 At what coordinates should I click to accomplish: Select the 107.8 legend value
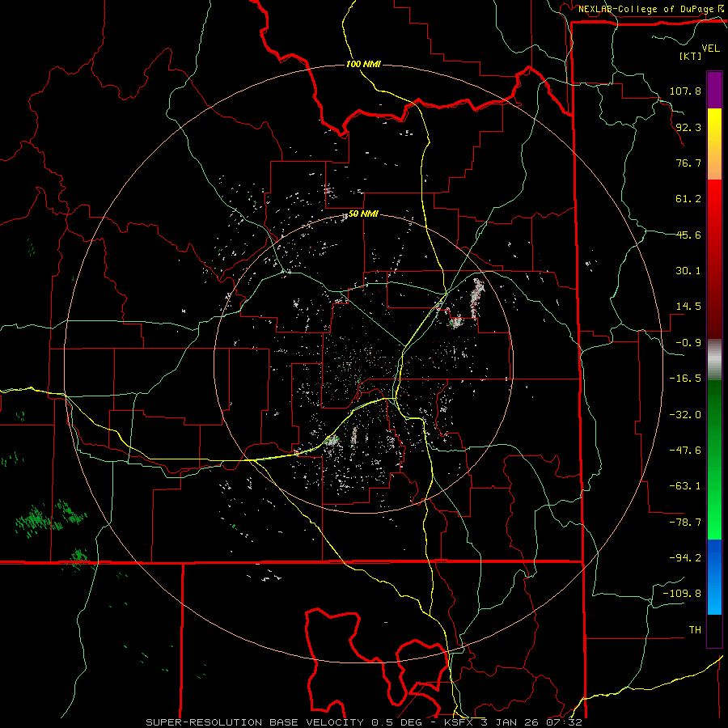click(x=685, y=91)
